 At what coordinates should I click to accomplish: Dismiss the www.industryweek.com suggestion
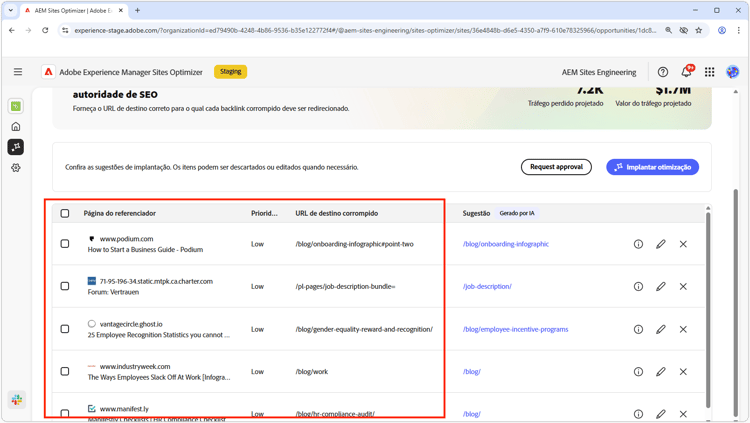click(683, 371)
